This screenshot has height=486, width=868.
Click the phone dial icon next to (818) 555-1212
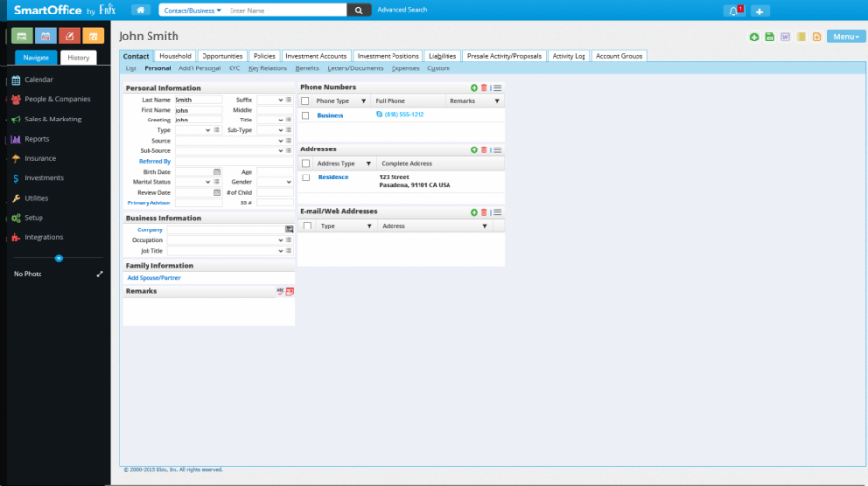tap(379, 114)
